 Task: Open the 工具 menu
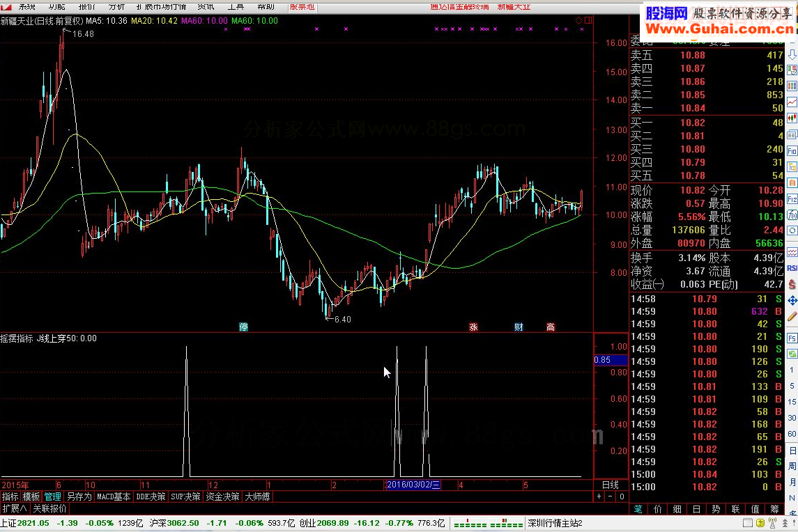pyautogui.click(x=236, y=6)
